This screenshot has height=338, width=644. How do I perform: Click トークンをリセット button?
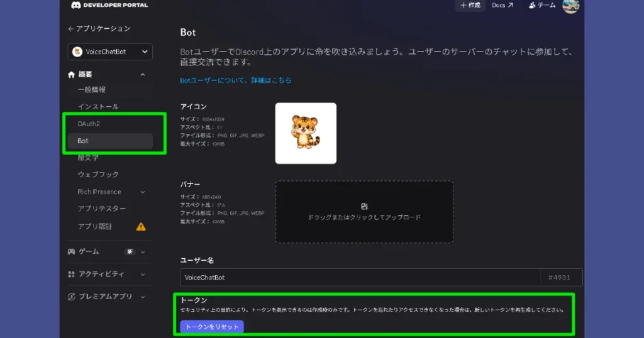point(212,327)
